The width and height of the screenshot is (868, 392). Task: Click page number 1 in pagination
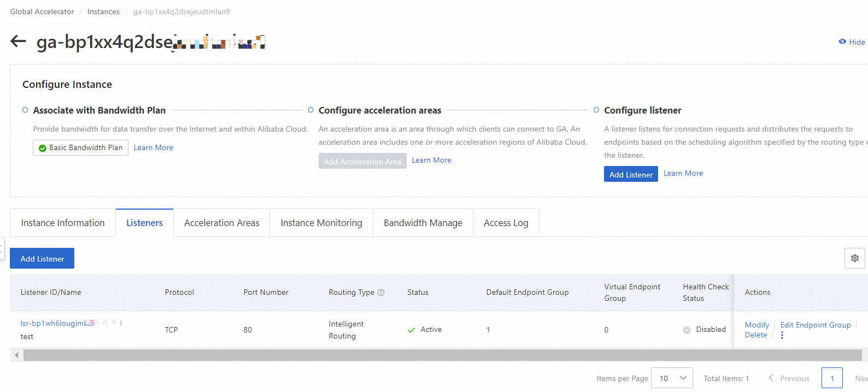(x=832, y=378)
